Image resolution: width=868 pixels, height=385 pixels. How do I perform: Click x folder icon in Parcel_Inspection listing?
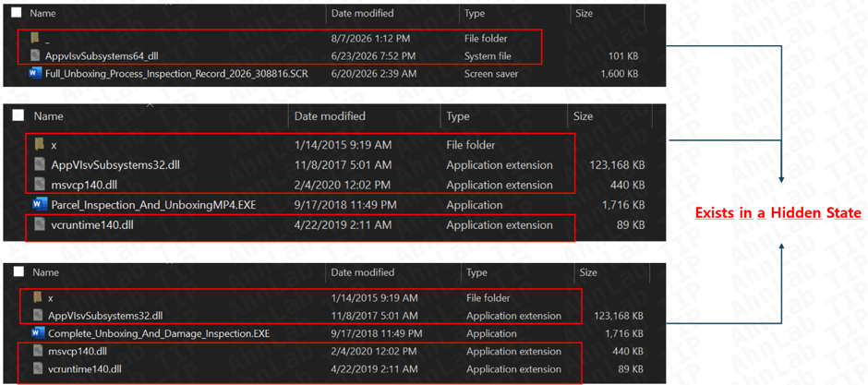(x=40, y=145)
